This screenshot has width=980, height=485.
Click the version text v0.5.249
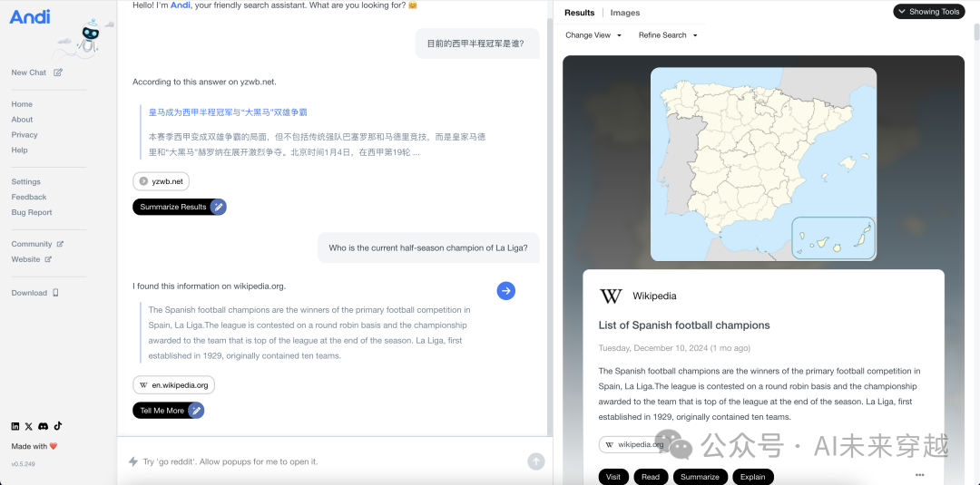[x=22, y=464]
